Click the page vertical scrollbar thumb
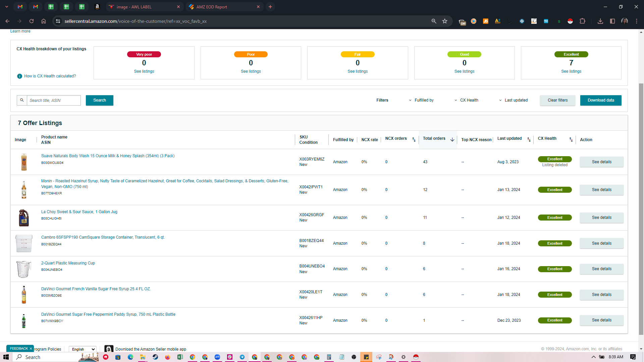Viewport: 644px width, 362px height. click(641, 209)
